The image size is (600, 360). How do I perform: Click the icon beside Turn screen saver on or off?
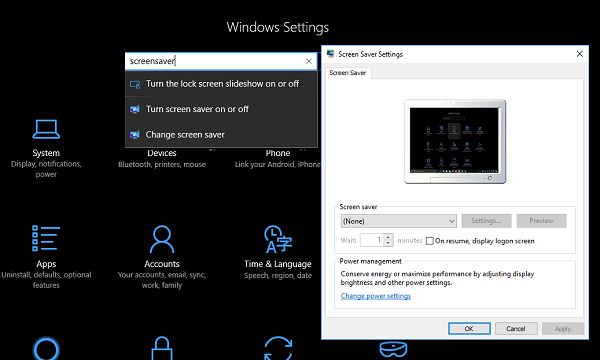click(135, 109)
